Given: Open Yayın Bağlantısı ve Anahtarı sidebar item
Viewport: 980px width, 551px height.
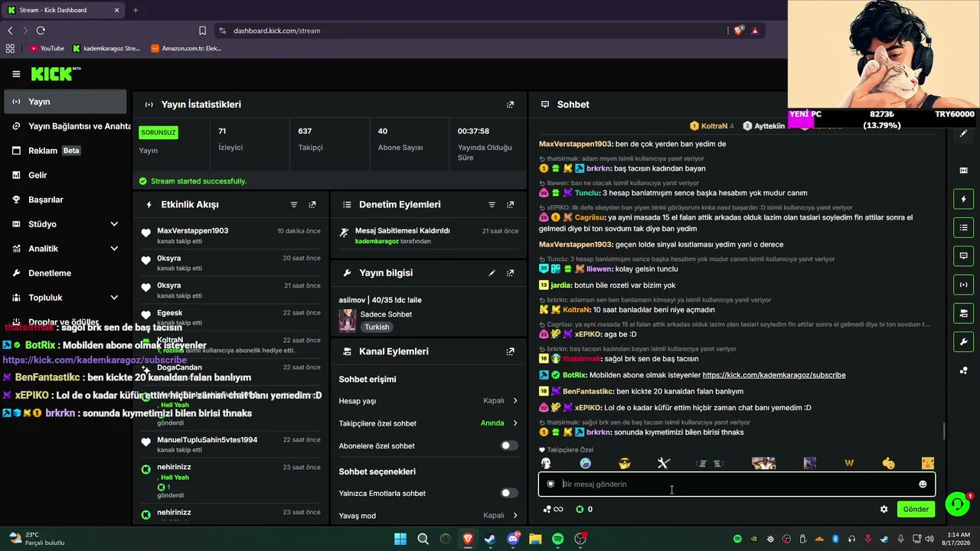Looking at the screenshot, I should point(66,126).
